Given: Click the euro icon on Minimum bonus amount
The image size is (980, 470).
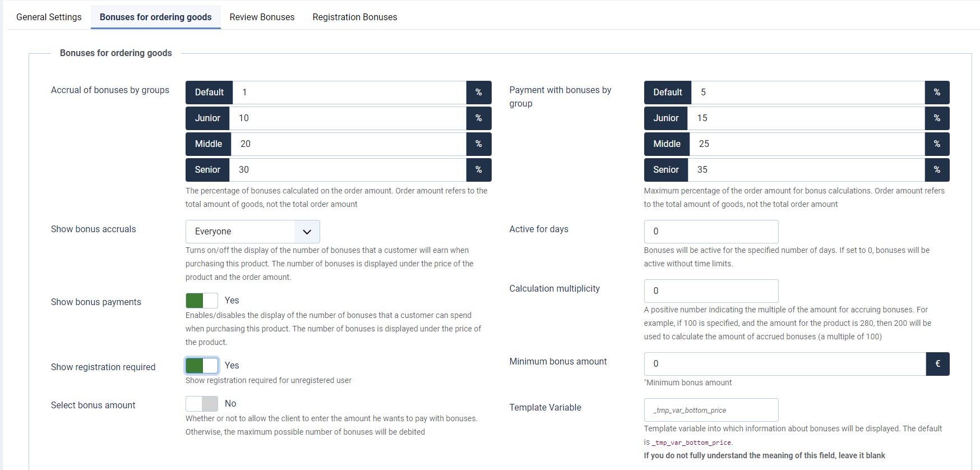Looking at the screenshot, I should (937, 364).
